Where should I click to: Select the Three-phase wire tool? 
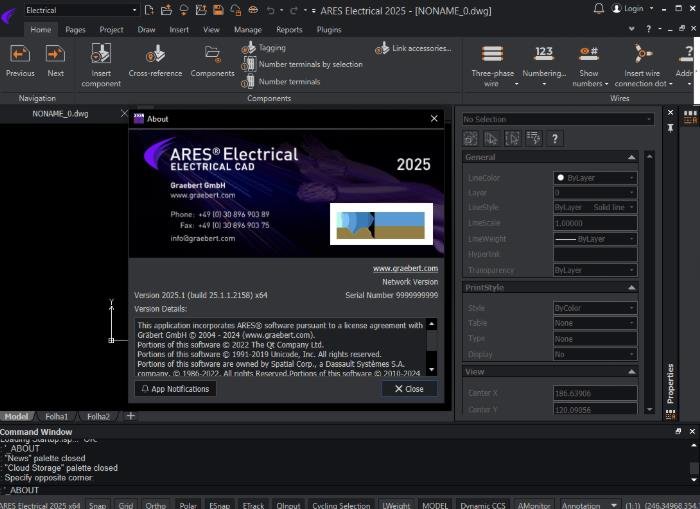[x=492, y=64]
